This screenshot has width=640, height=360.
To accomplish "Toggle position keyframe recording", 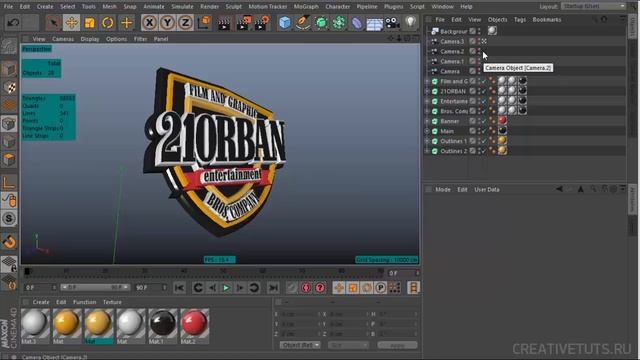I will [x=338, y=288].
